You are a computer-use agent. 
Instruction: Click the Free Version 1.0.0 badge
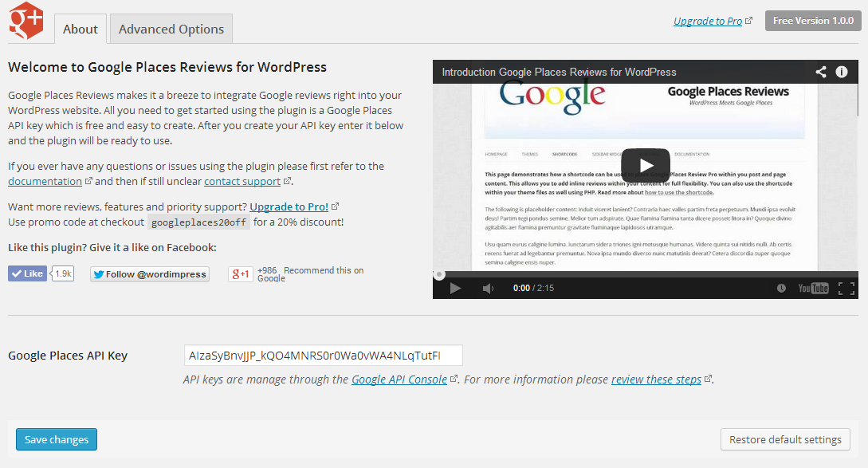[813, 21]
